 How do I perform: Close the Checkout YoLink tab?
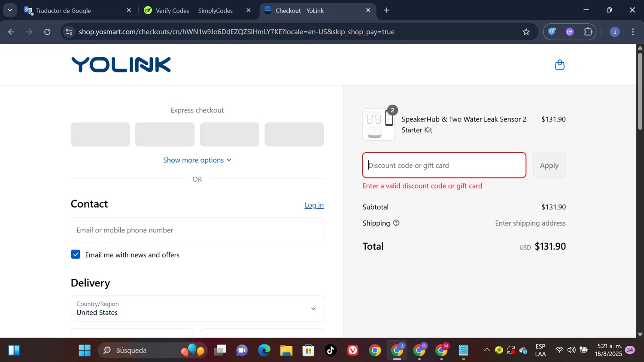coord(368,10)
